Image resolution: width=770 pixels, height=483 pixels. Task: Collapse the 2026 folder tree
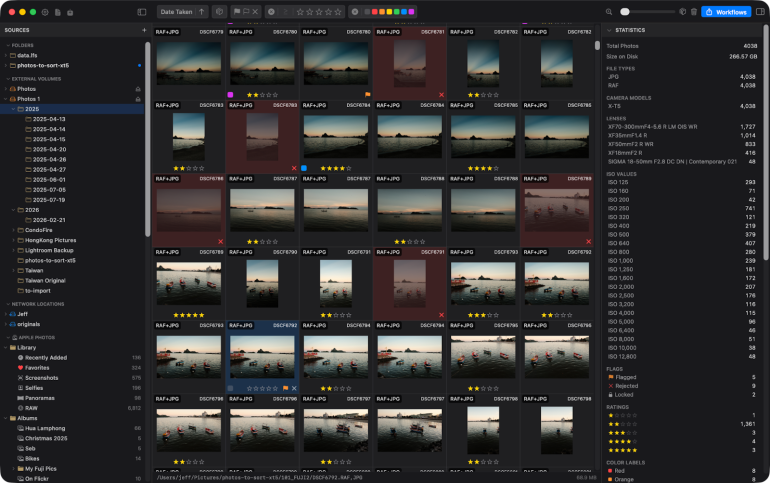(x=14, y=210)
